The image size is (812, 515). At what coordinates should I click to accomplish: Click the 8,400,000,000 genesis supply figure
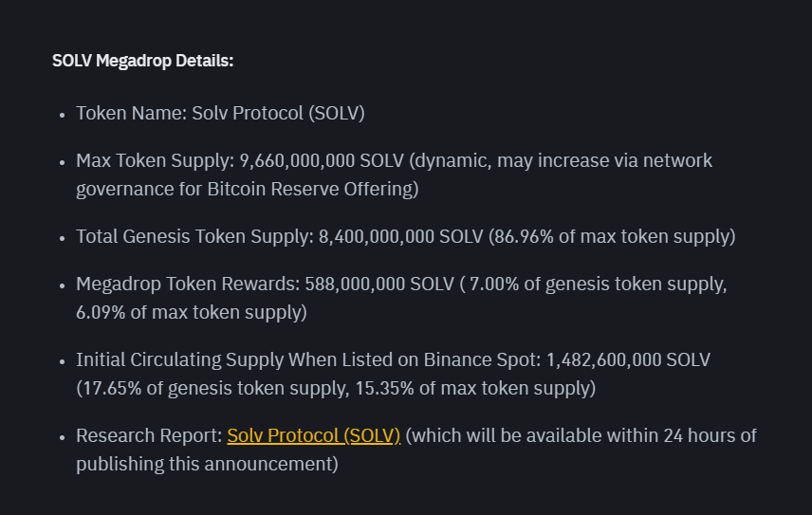pos(376,236)
